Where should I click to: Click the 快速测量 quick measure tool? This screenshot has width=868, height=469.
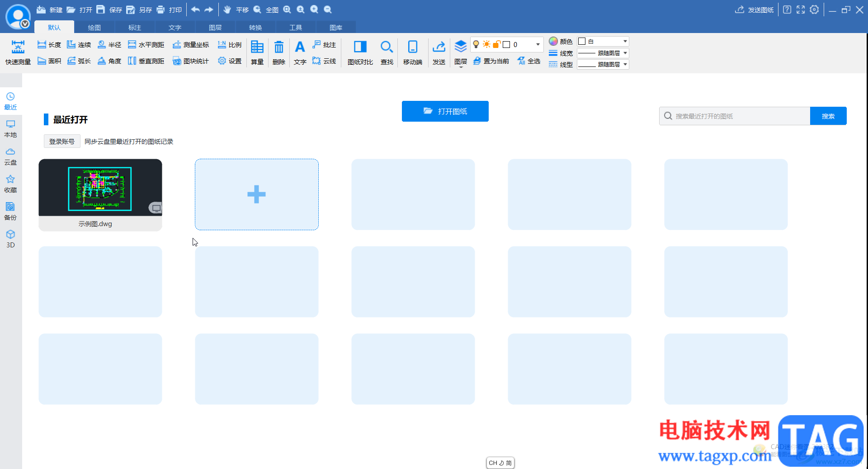coord(18,52)
